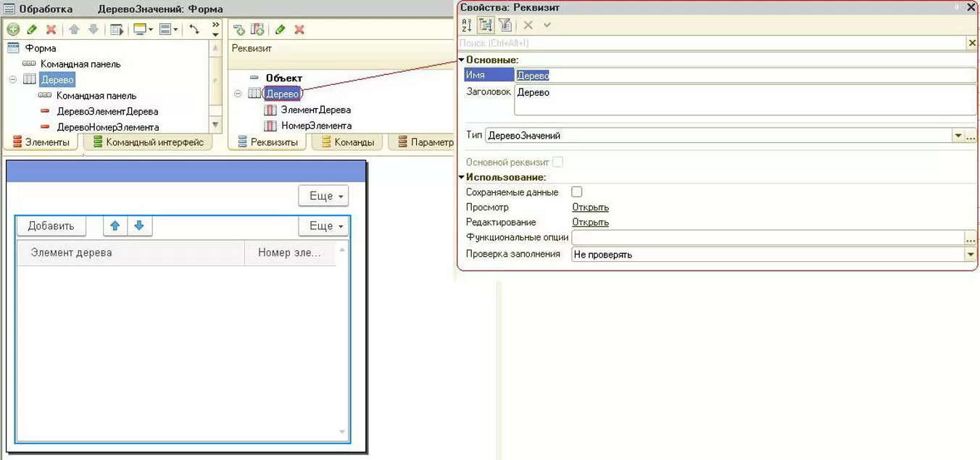The image size is (980, 460).
Task: Click the Номер эле... column header
Action: (289, 252)
